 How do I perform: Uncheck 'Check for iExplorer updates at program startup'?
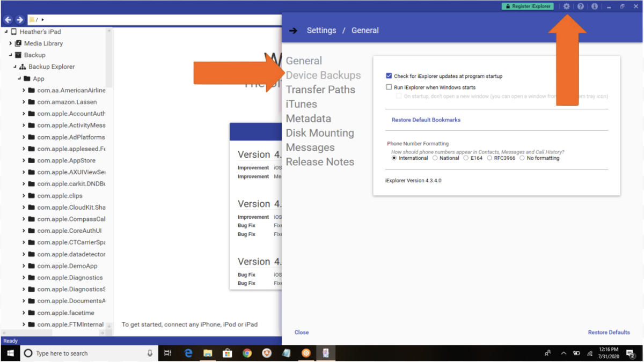(389, 76)
